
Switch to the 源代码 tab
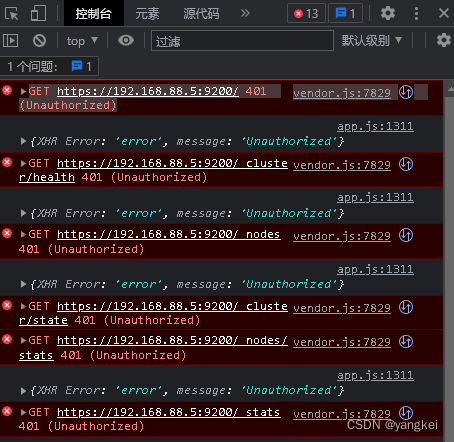(x=201, y=14)
